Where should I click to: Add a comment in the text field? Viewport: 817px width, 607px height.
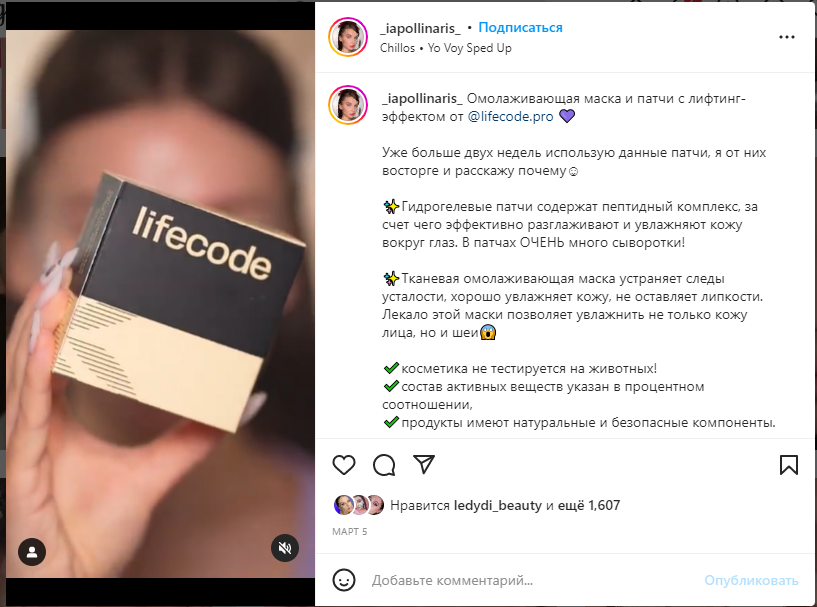coord(531,580)
